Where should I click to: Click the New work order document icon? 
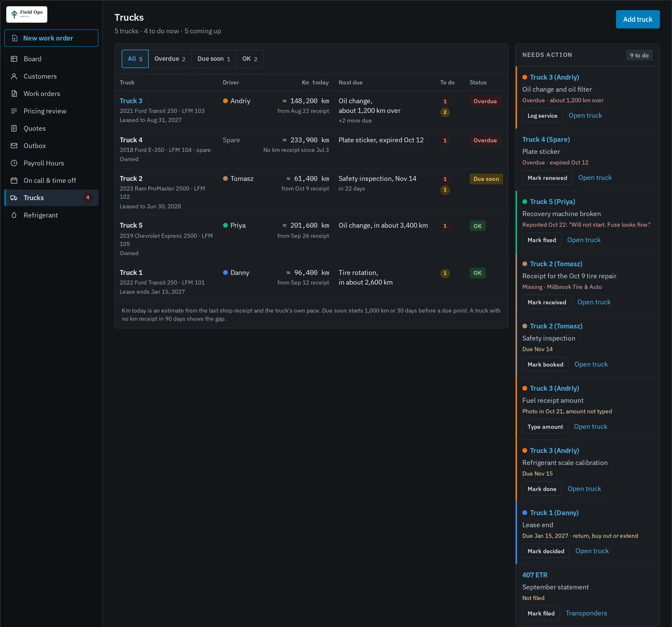(15, 38)
